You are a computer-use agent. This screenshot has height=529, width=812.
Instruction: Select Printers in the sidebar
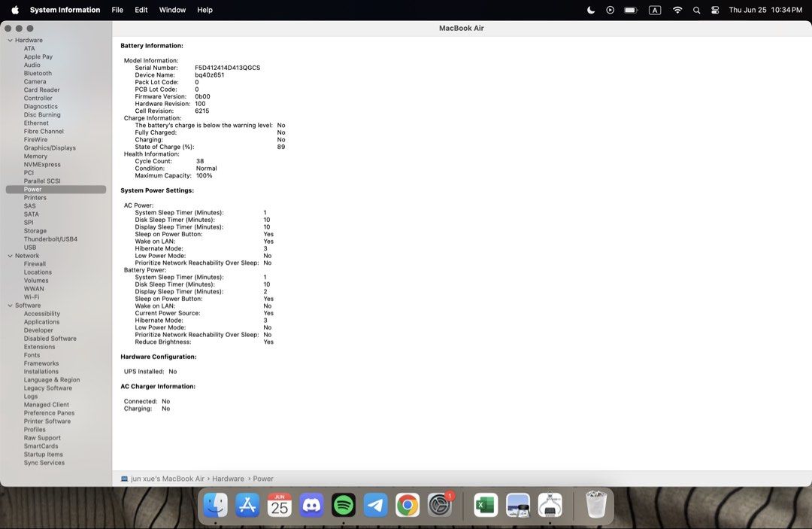point(35,197)
